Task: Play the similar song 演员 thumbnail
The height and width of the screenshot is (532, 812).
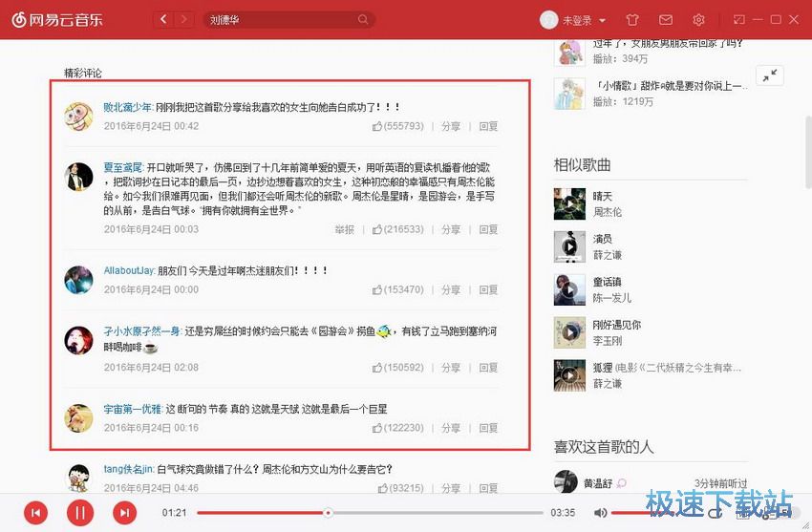Action: pyautogui.click(x=569, y=246)
